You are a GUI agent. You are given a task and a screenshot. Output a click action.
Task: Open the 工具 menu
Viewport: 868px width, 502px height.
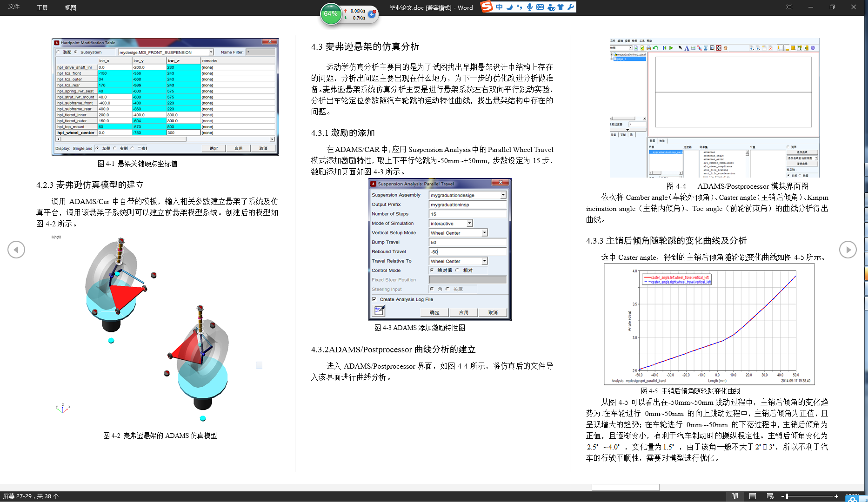pyautogui.click(x=42, y=7)
